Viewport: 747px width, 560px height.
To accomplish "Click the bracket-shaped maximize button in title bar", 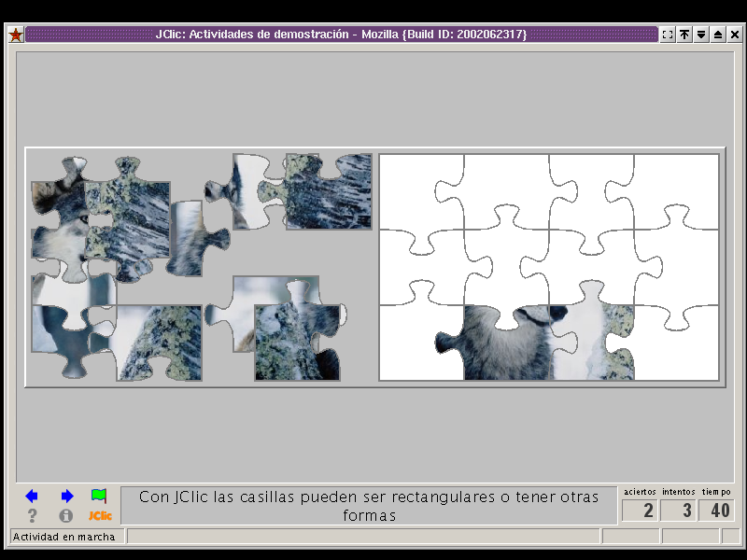I will [668, 35].
